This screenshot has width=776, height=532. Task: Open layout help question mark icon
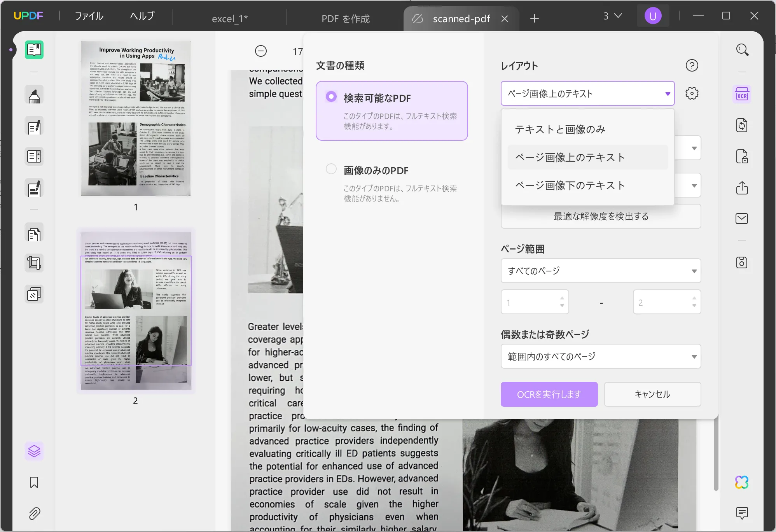692,65
